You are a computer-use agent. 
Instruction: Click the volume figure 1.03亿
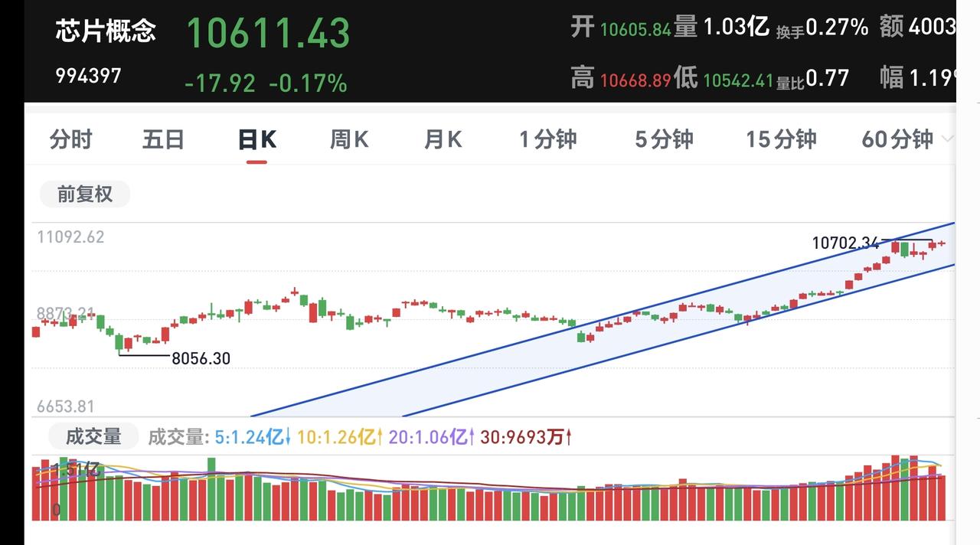736,28
